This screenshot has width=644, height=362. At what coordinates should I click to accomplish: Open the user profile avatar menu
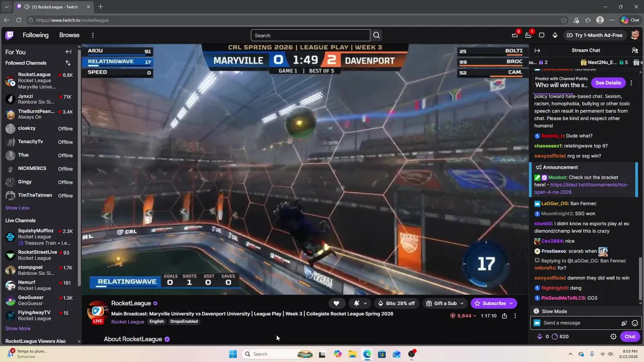click(635, 35)
